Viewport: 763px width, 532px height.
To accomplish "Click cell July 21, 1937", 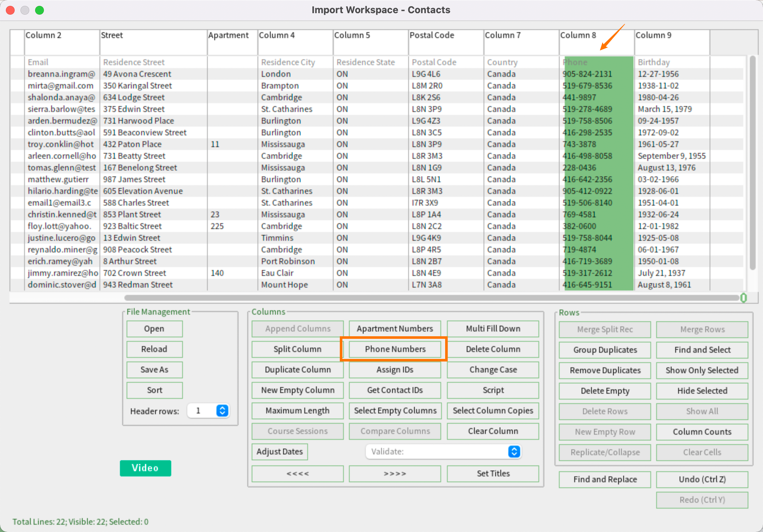I will (x=672, y=273).
